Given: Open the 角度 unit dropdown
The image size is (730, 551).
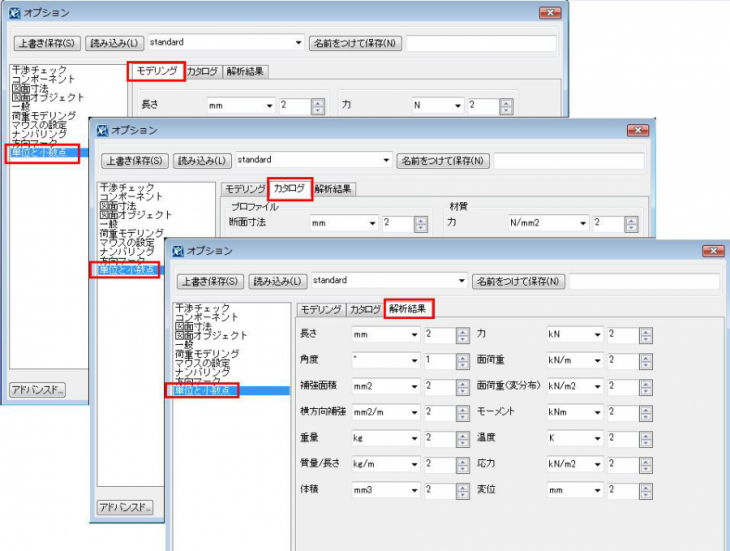Looking at the screenshot, I should click(x=414, y=360).
